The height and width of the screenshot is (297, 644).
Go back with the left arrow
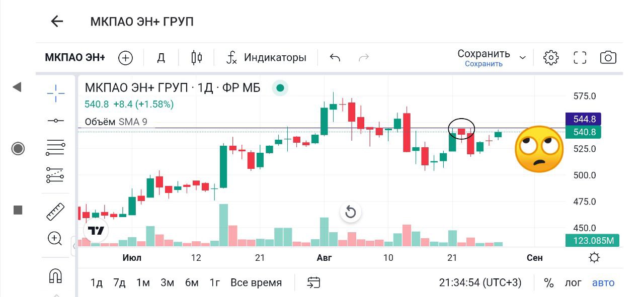[x=57, y=21]
